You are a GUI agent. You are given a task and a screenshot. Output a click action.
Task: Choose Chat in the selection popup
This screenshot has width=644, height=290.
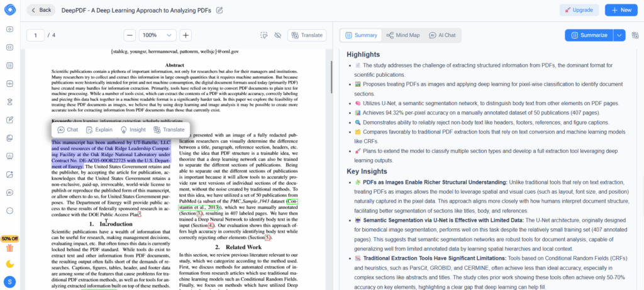68,130
